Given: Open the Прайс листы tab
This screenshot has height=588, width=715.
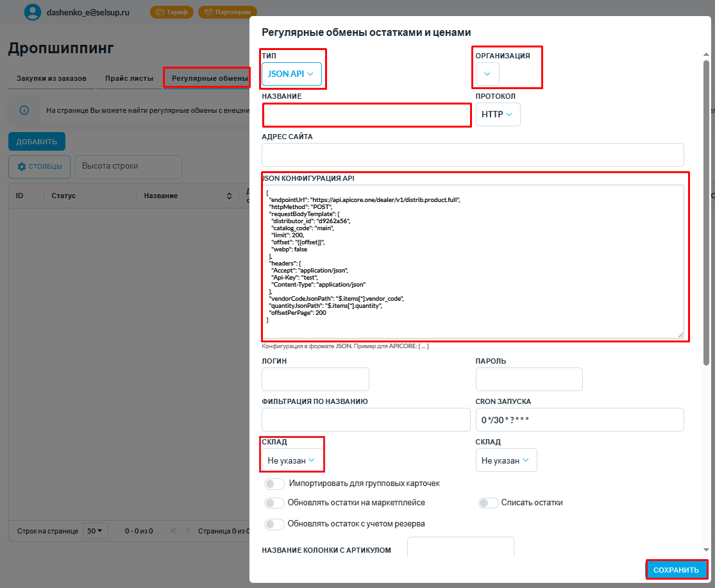Looking at the screenshot, I should (x=129, y=79).
